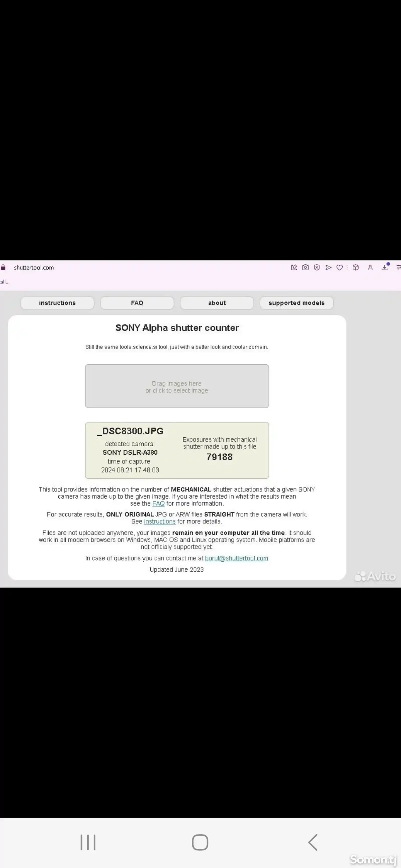401x868 pixels.
Task: Open the about tab button
Action: 217,303
